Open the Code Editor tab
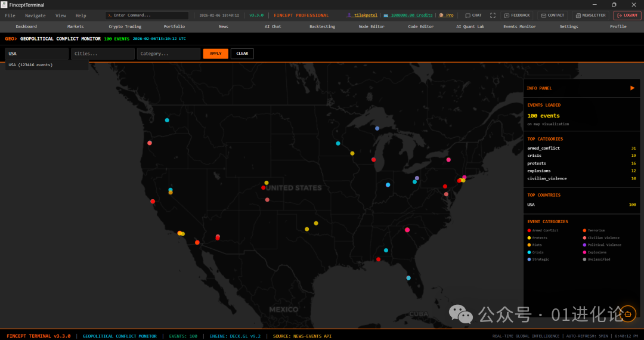Screen dimensions: 644x340 (x=421, y=27)
